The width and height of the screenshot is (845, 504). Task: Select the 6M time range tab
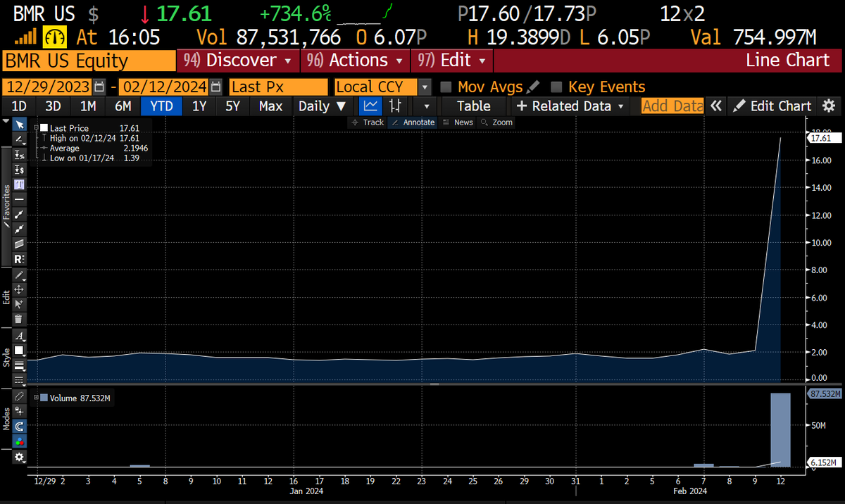click(123, 106)
